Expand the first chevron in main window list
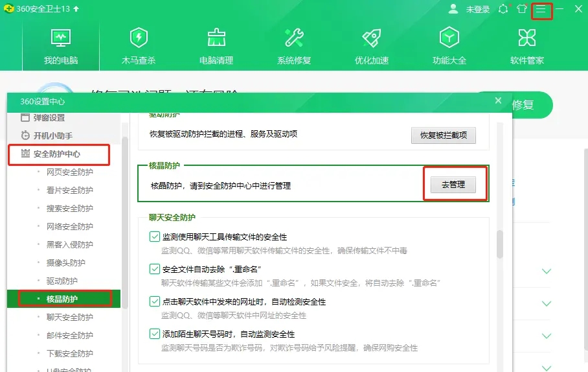The image size is (588, 372). click(547, 271)
